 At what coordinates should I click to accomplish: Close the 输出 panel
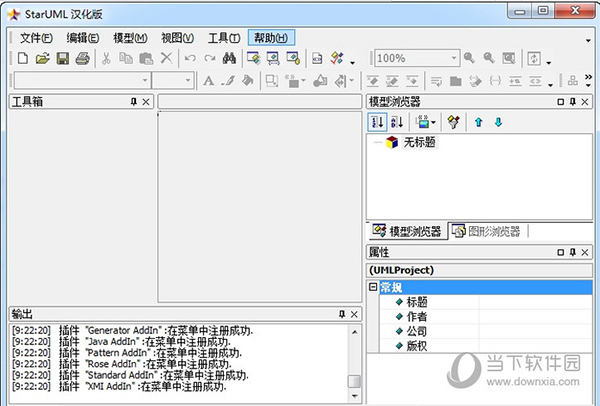[x=354, y=314]
